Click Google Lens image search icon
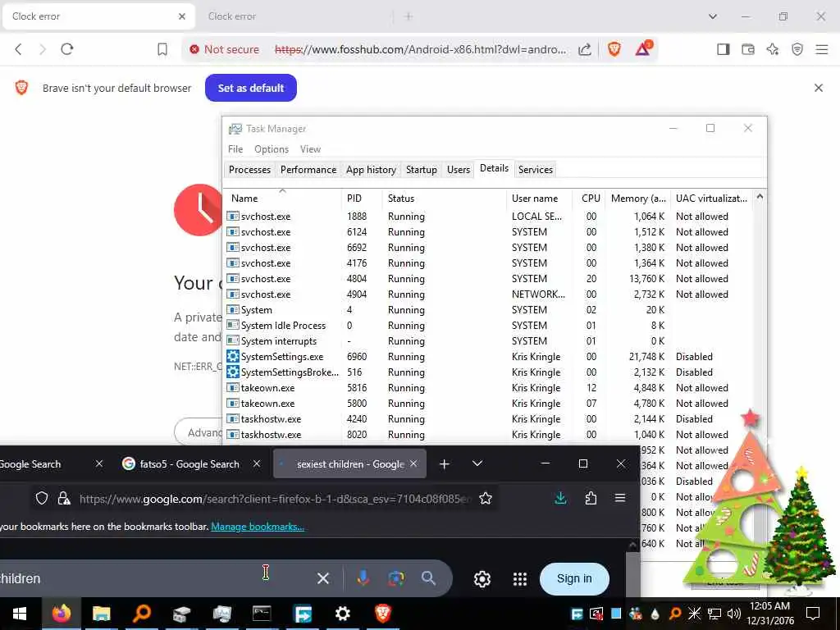 396,578
